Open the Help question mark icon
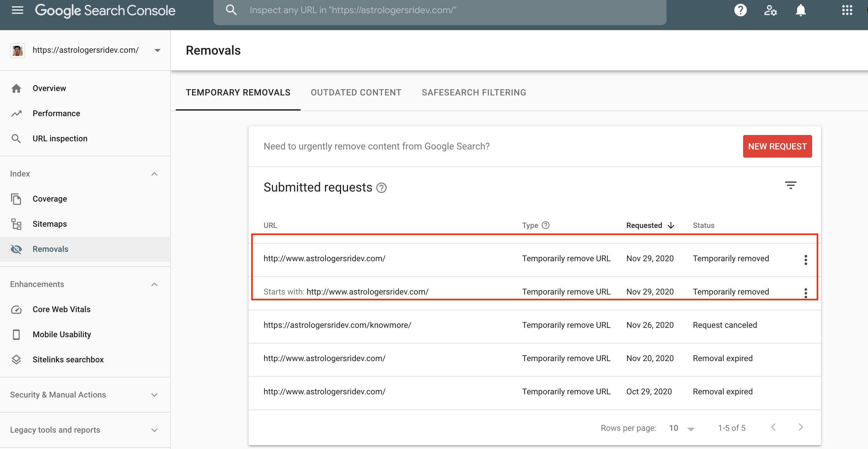This screenshot has width=868, height=449. coord(740,10)
